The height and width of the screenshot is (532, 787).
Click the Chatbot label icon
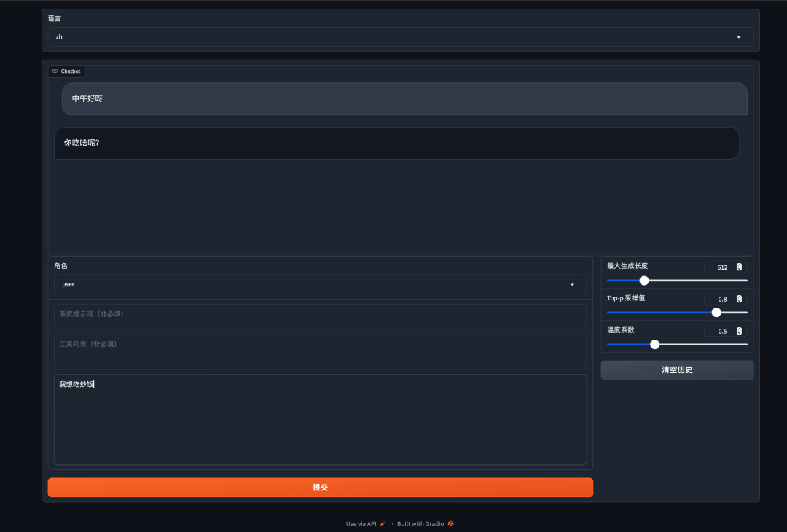coord(55,71)
